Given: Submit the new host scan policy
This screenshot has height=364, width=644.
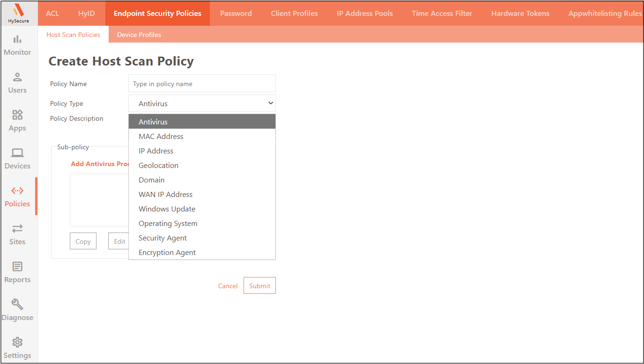Looking at the screenshot, I should point(259,285).
